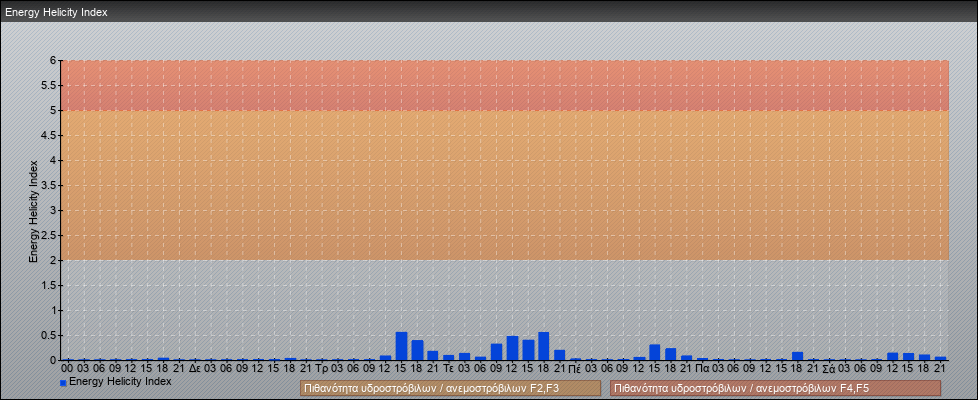
Task: Click the y-axis value 5.5
Action: (x=50, y=85)
